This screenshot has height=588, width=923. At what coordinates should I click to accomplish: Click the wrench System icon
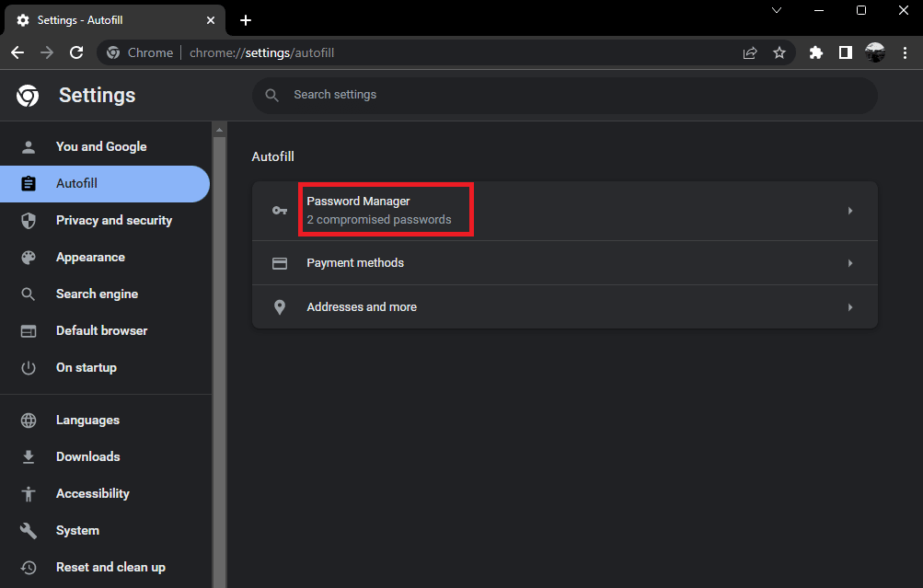29,530
